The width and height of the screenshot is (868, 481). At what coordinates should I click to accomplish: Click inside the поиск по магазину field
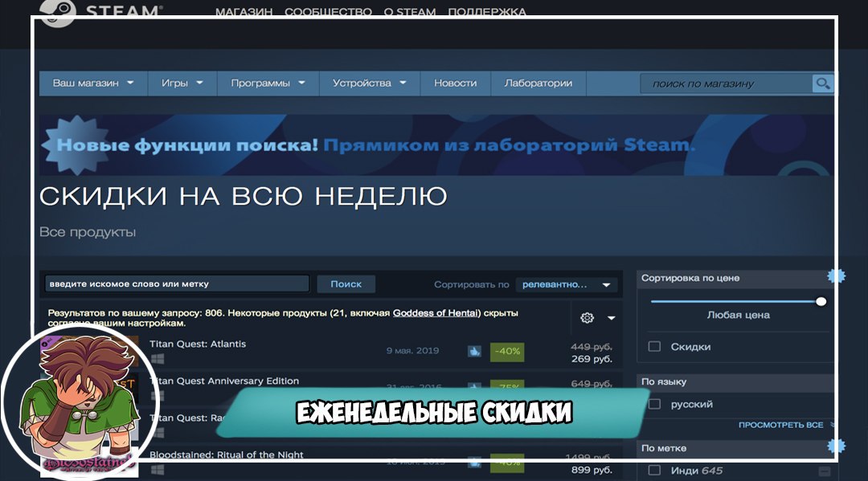coord(726,84)
